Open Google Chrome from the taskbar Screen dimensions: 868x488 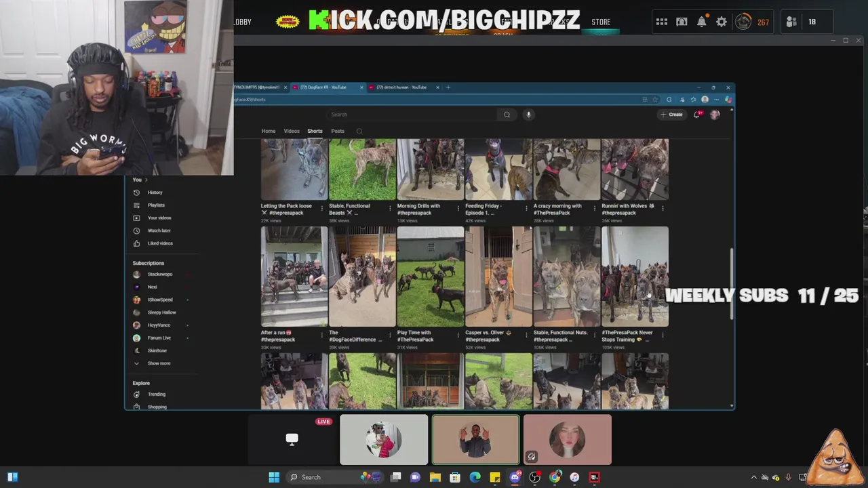tap(555, 477)
